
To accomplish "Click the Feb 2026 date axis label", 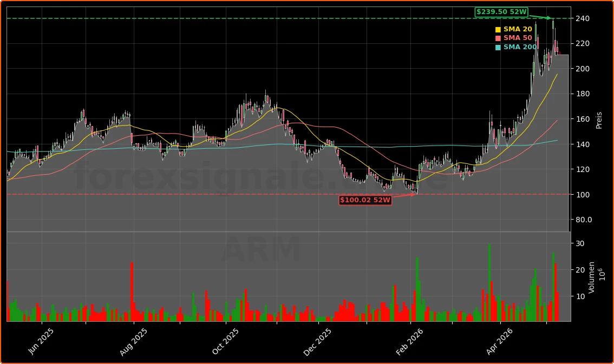I will 409,342.
